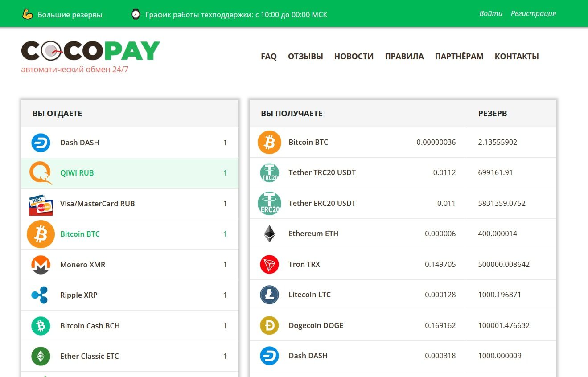Choose Tether ERC20 USDT to receive

(403, 203)
